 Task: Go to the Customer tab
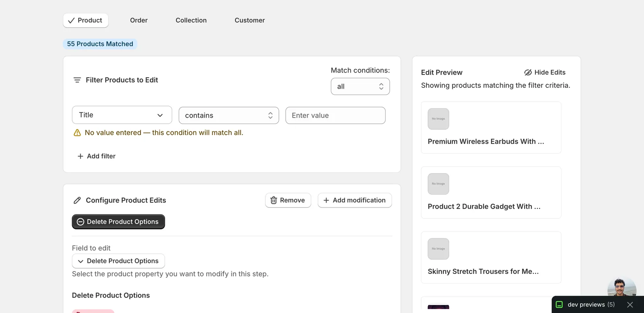(250, 21)
